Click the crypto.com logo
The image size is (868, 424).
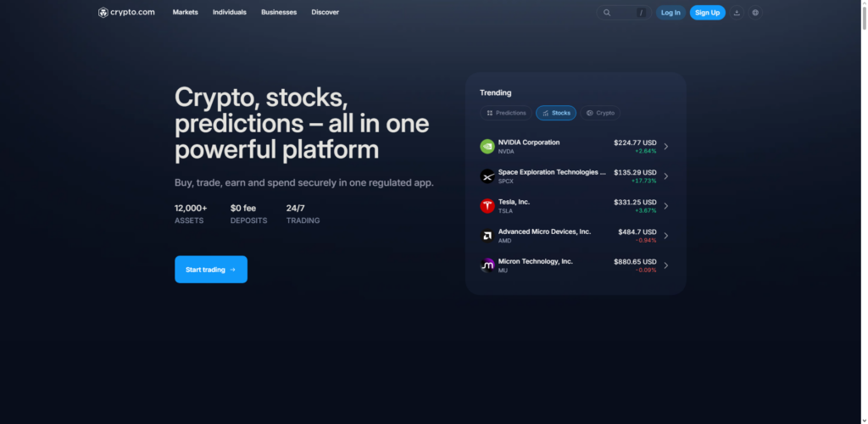(x=126, y=12)
